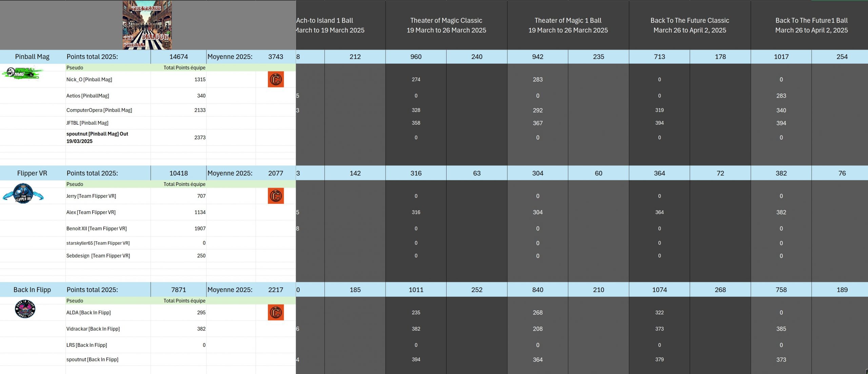Select the Back To The Future Classic header
Image resolution: width=868 pixels, height=374 pixels.
[690, 25]
